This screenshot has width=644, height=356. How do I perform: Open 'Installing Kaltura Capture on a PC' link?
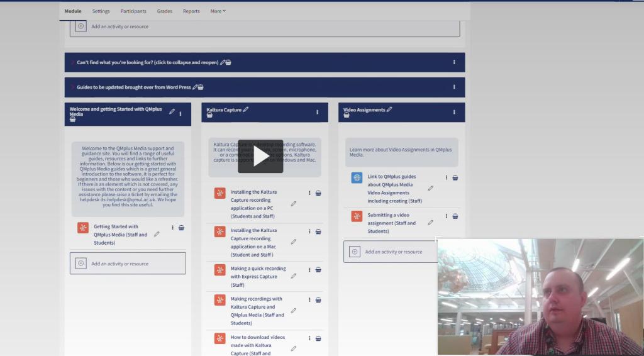click(x=253, y=204)
